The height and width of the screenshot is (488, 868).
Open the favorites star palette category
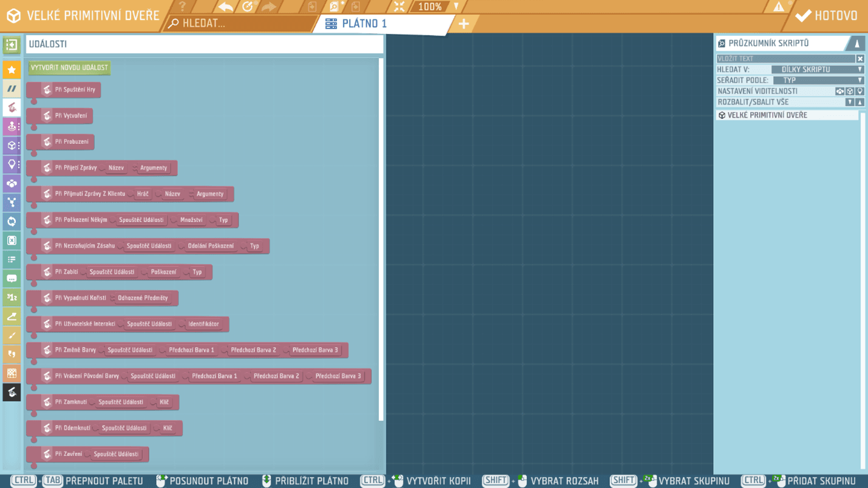coord(12,70)
